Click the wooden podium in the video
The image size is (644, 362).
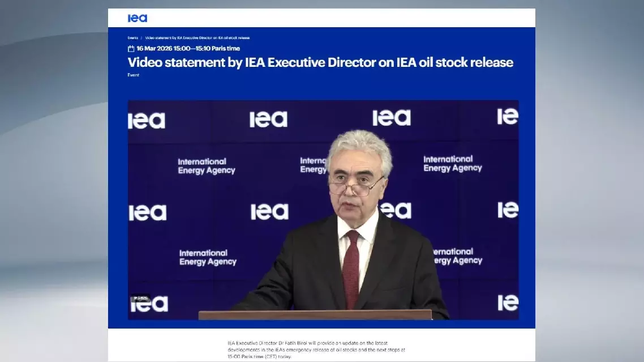(315, 314)
